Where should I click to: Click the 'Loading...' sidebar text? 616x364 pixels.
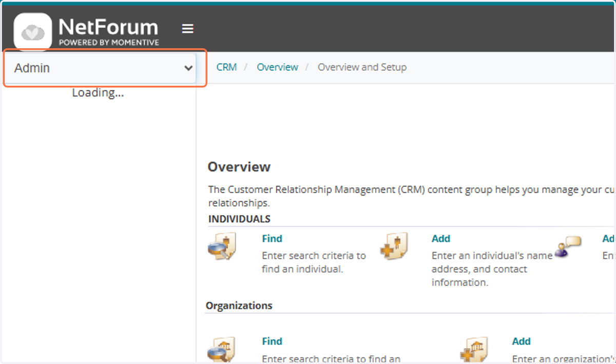[98, 93]
